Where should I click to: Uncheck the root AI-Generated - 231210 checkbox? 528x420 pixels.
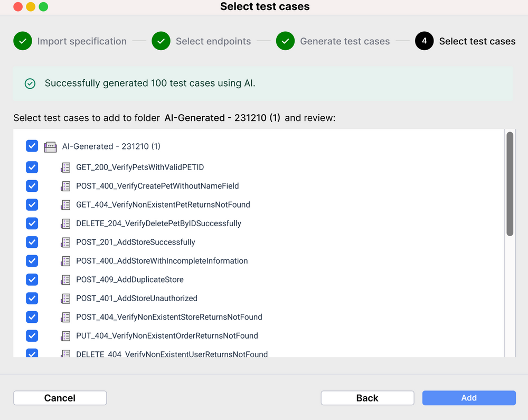[x=32, y=146]
